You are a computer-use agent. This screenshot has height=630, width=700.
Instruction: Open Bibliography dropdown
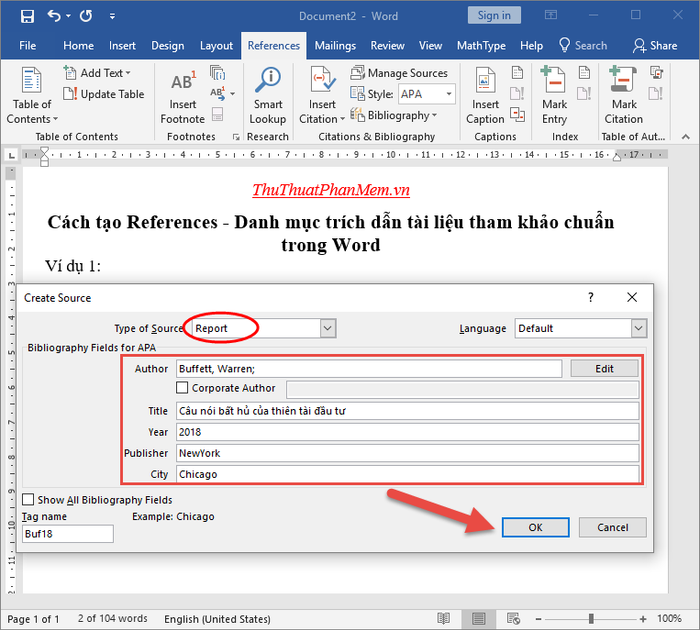point(393,115)
